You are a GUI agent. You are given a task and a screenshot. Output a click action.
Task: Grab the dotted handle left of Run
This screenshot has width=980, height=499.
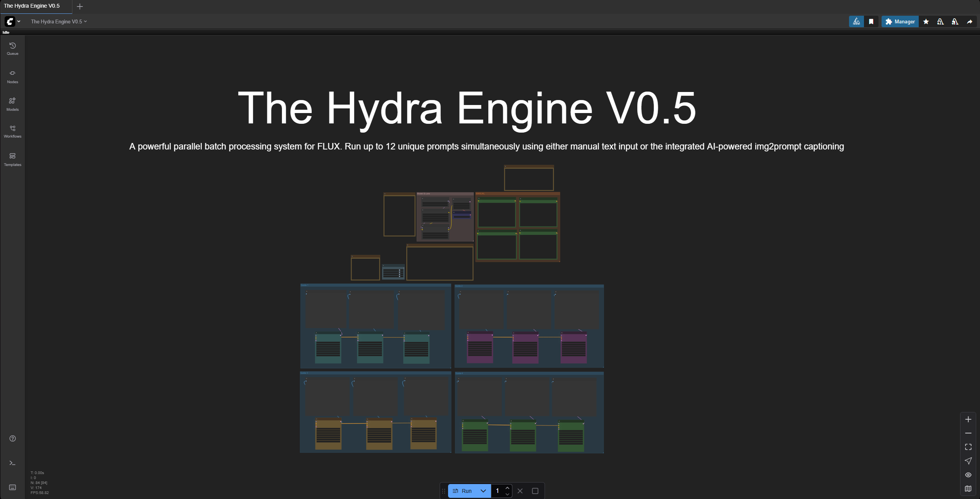point(444,491)
